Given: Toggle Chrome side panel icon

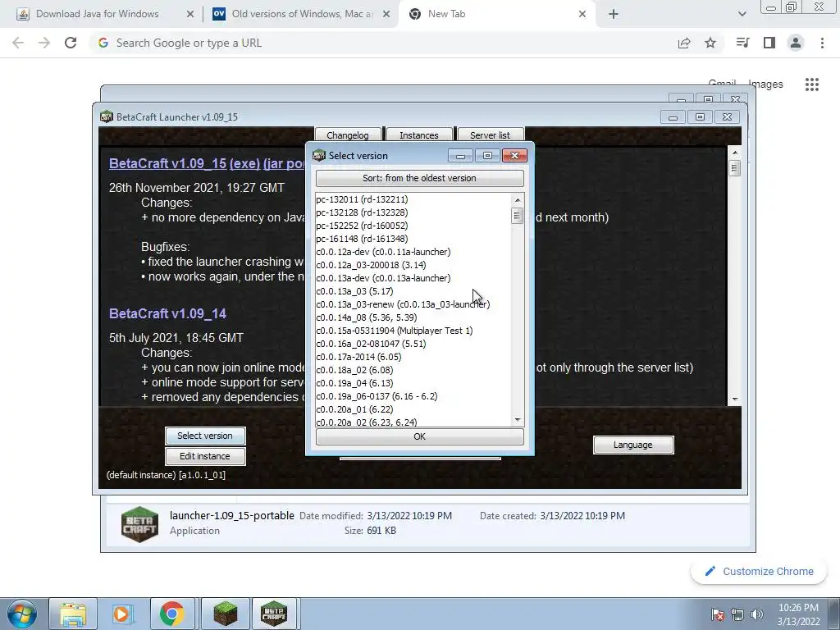Looking at the screenshot, I should click(769, 43).
